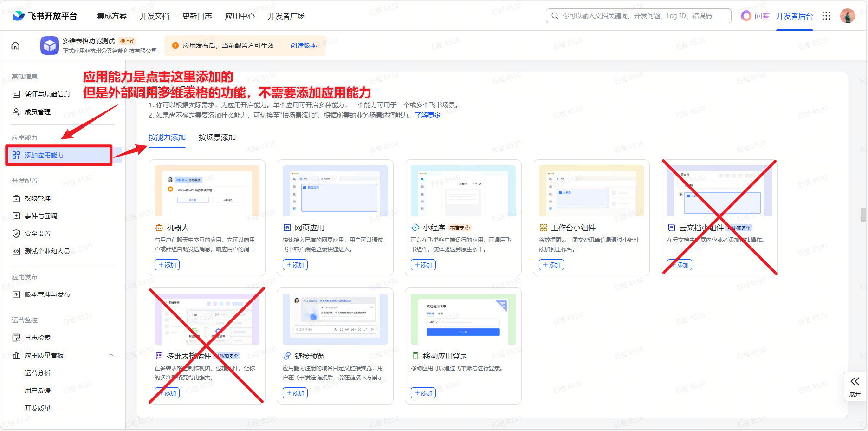Click the 飞书开放平台 logo
This screenshot has width=868, height=431.
pos(45,16)
